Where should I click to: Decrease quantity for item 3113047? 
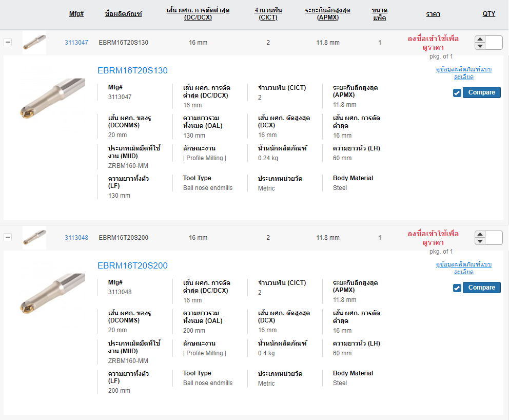click(480, 46)
